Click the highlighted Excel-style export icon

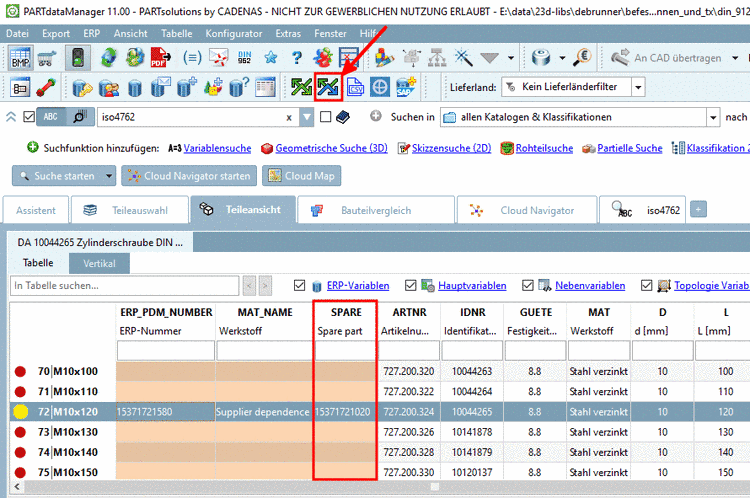tap(328, 87)
